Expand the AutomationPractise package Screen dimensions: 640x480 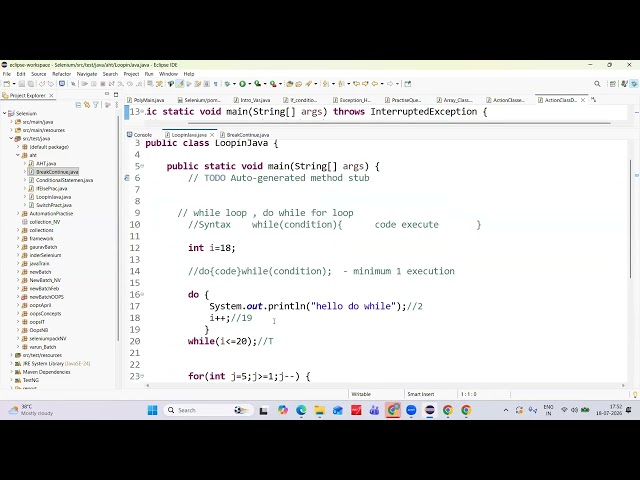click(18, 213)
